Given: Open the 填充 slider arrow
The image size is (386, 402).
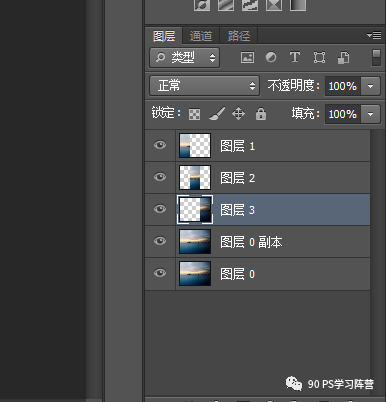Looking at the screenshot, I should [x=370, y=114].
